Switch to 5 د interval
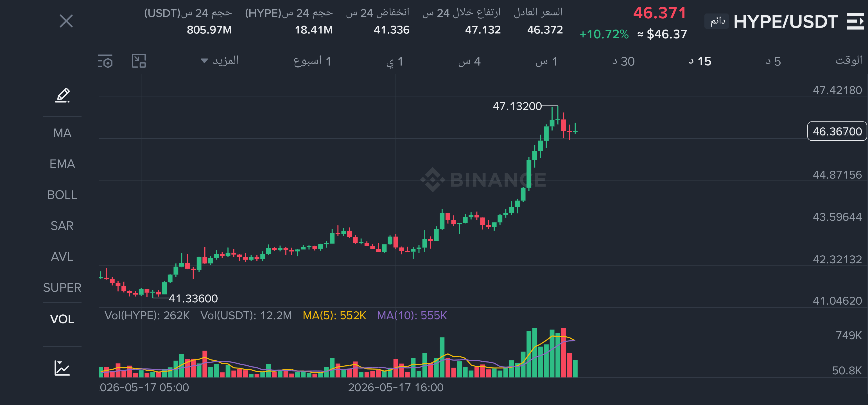The width and height of the screenshot is (868, 405). [x=773, y=61]
